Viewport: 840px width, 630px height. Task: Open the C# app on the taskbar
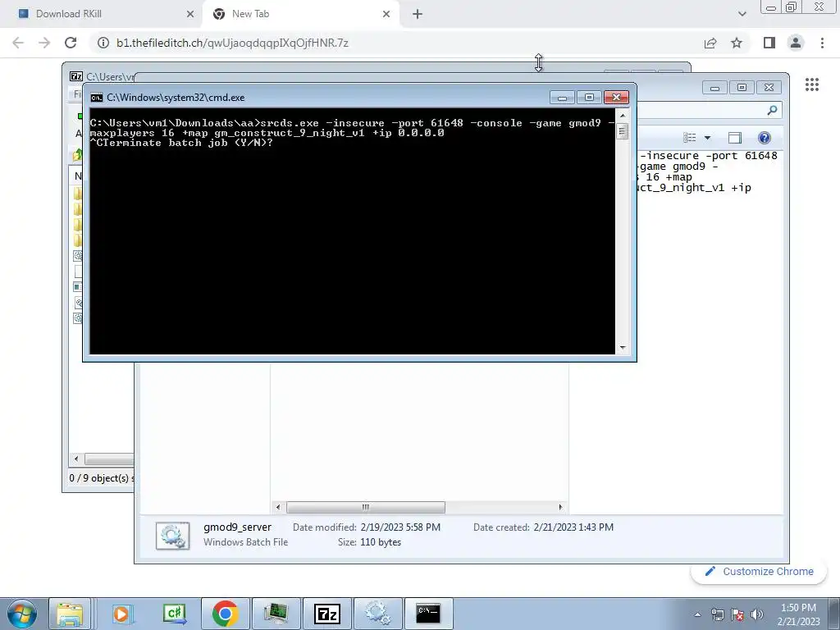[175, 614]
